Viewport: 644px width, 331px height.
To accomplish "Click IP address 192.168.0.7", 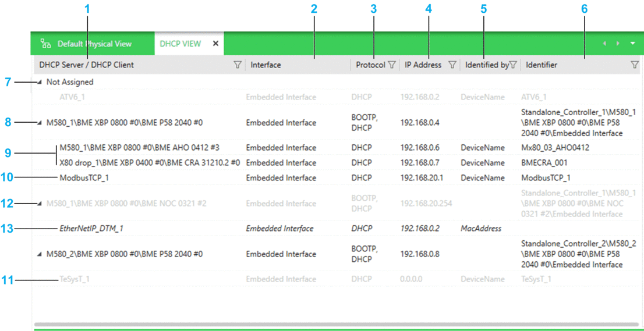I will tap(420, 162).
